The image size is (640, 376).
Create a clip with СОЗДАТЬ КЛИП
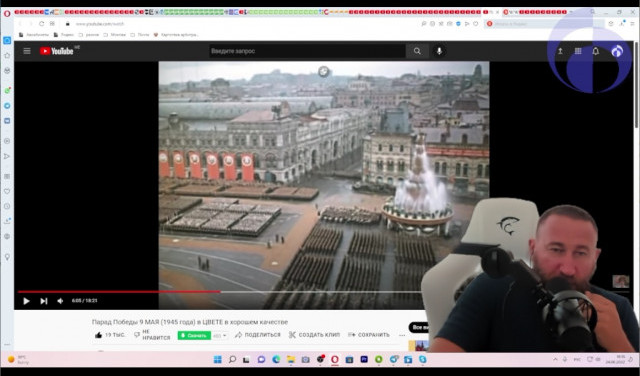[314, 335]
